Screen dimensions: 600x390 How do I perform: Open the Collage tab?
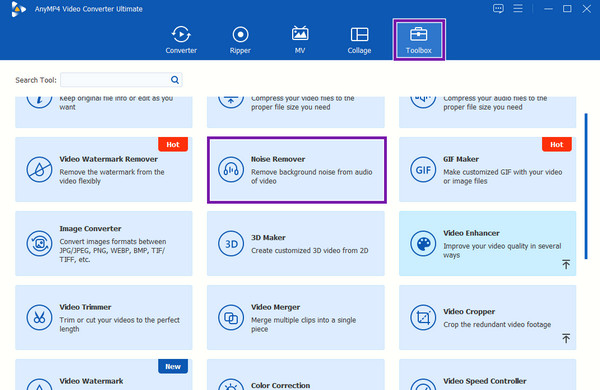(x=359, y=40)
